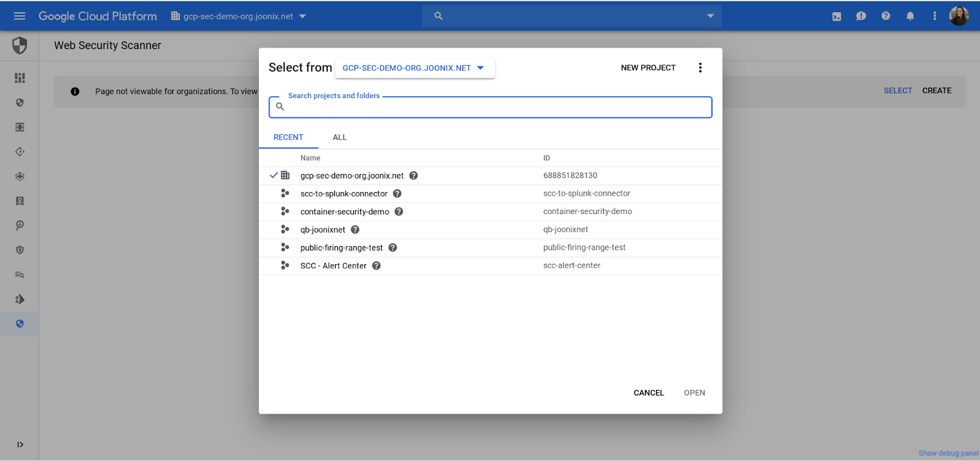The image size is (980, 461).
Task: Expand the top search bar dropdown arrow
Action: click(x=710, y=16)
